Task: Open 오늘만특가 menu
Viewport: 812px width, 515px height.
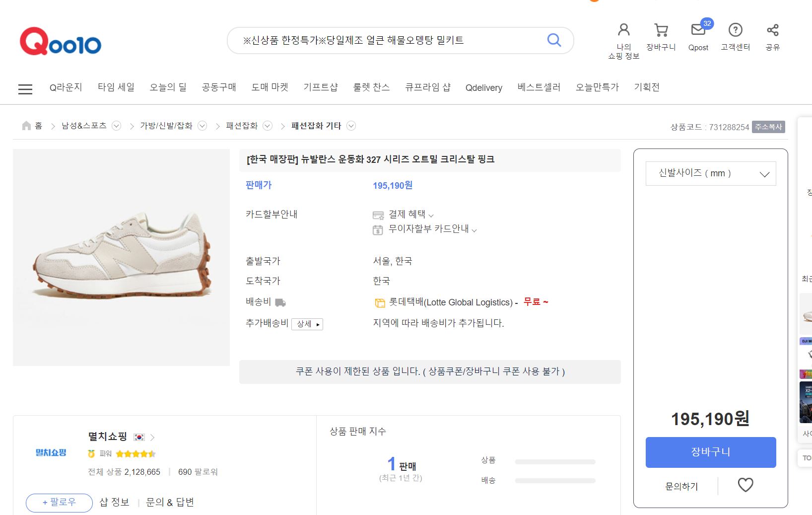Action: click(x=597, y=87)
